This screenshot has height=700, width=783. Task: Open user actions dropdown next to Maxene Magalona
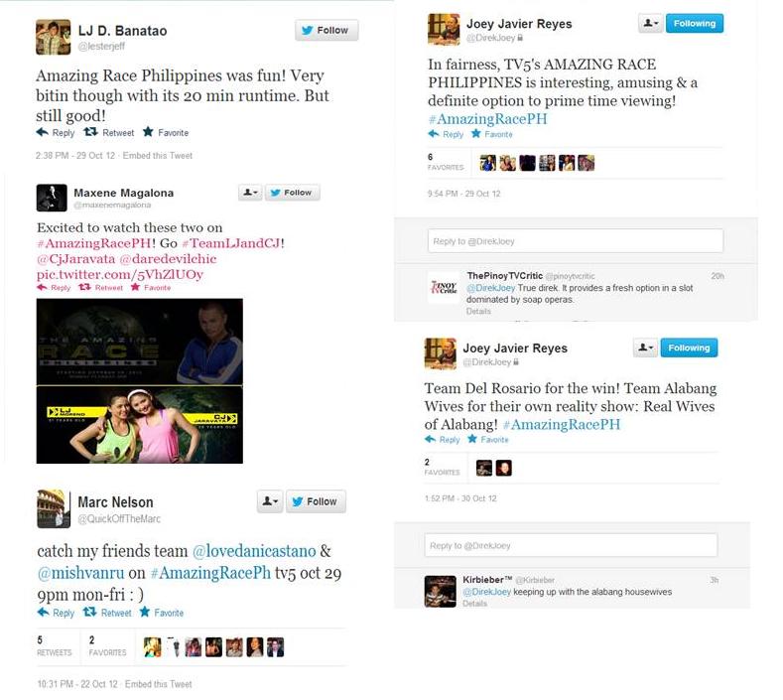(x=250, y=193)
